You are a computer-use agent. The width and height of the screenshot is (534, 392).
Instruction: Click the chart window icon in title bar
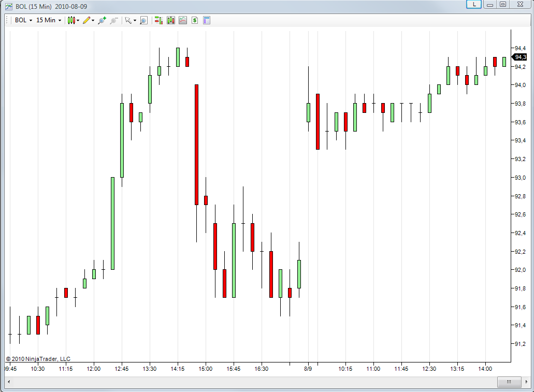click(x=9, y=6)
